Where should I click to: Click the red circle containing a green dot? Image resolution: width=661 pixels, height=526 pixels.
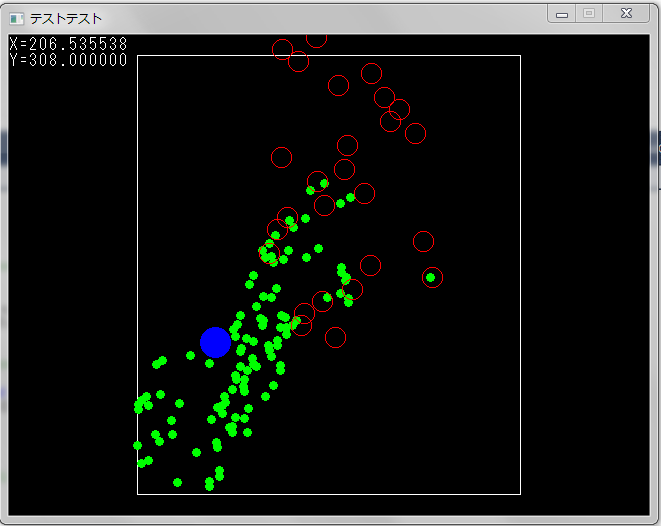(432, 277)
